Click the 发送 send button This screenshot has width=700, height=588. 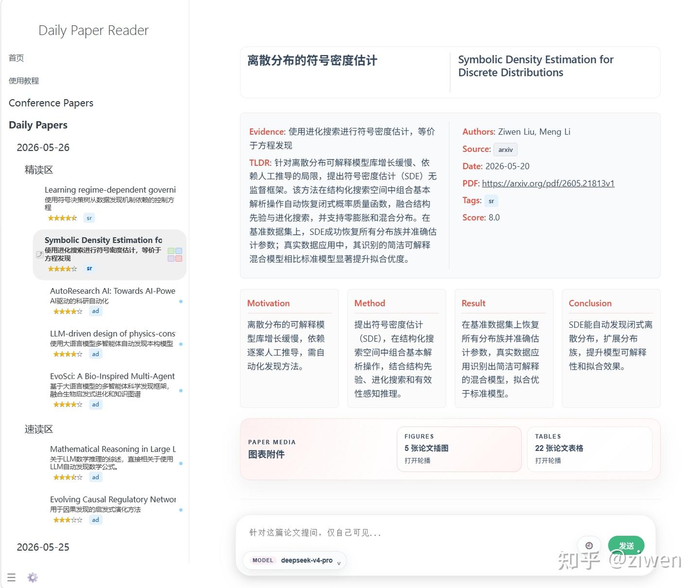point(626,546)
